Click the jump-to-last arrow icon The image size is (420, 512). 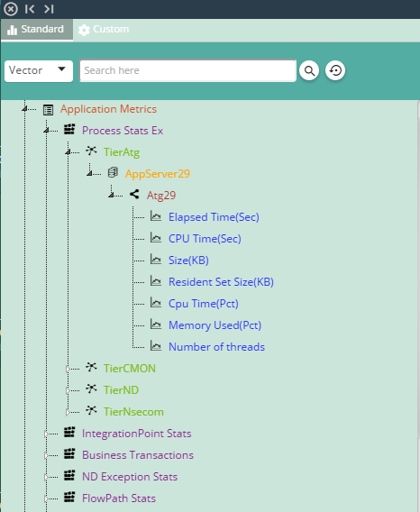(49, 9)
